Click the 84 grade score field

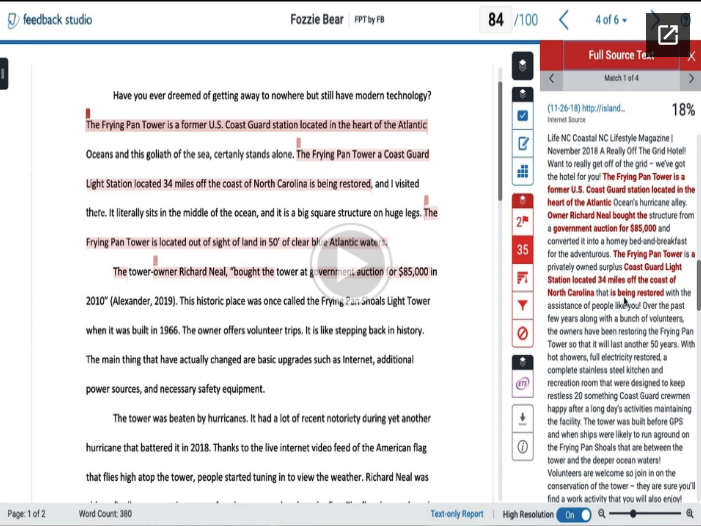pos(496,20)
